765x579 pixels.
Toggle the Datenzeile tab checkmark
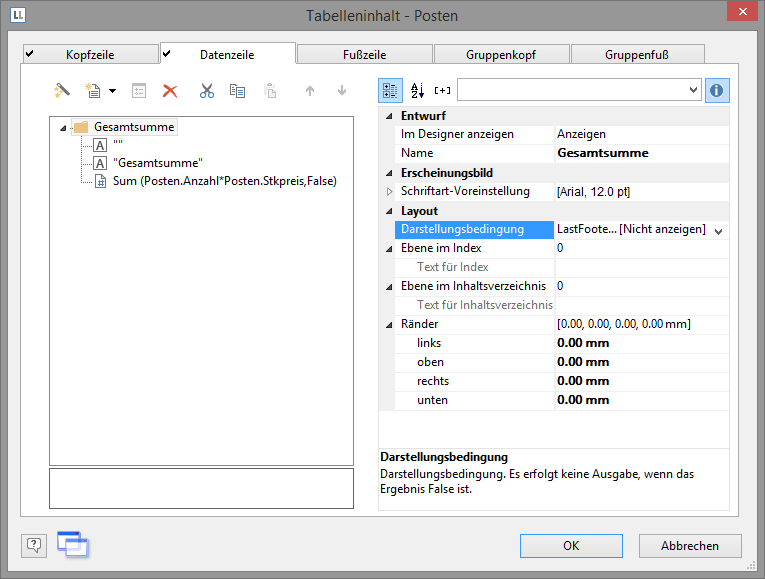[167, 53]
